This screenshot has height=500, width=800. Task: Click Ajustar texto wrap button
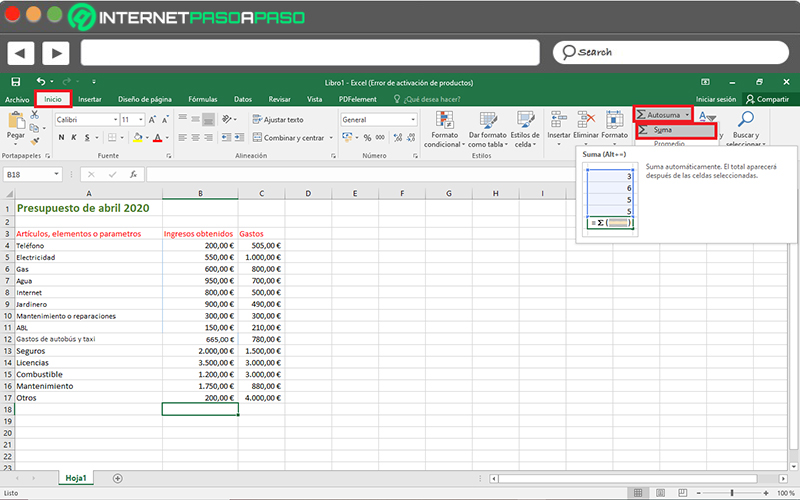[278, 119]
